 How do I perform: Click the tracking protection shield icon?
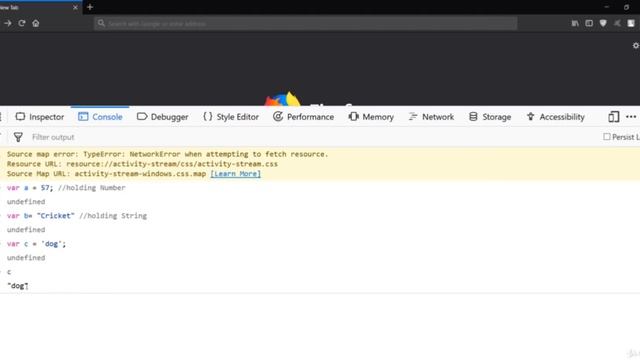(603, 23)
